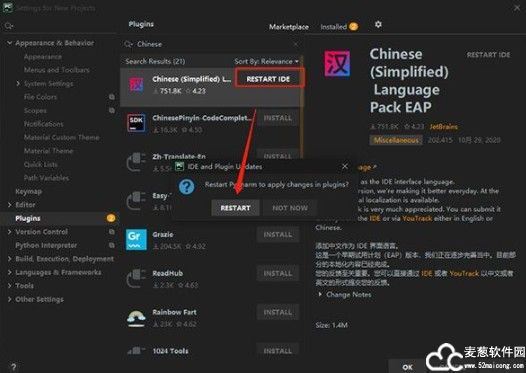The width and height of the screenshot is (526, 373).
Task: Expand the Other Settings tree node
Action: (9, 299)
